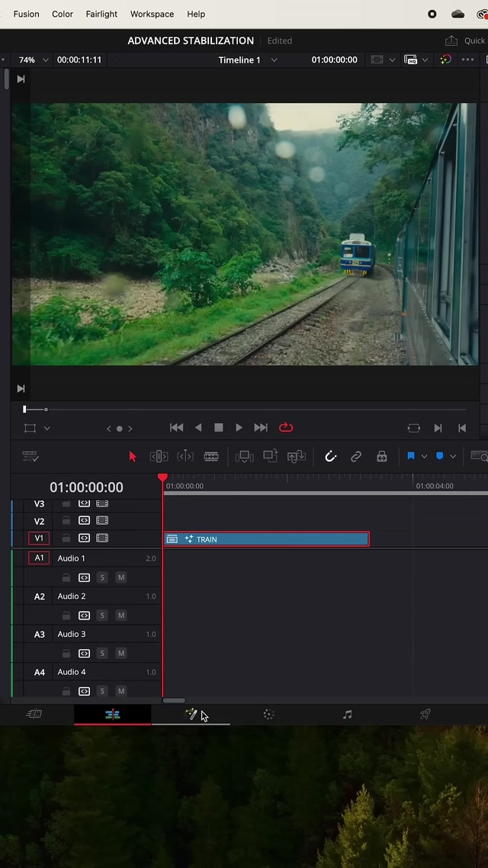Open the Color page icon
The height and width of the screenshot is (868, 488).
pyautogui.click(x=268, y=714)
